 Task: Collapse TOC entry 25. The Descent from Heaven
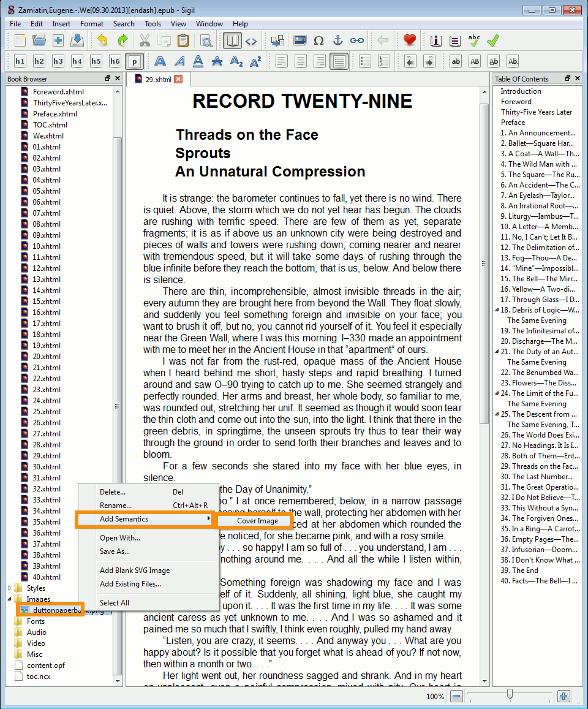[x=497, y=414]
